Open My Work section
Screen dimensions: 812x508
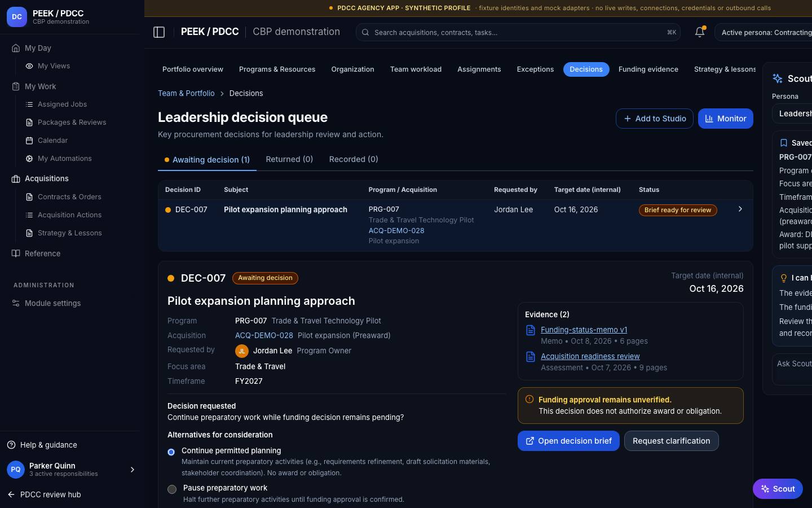(40, 86)
